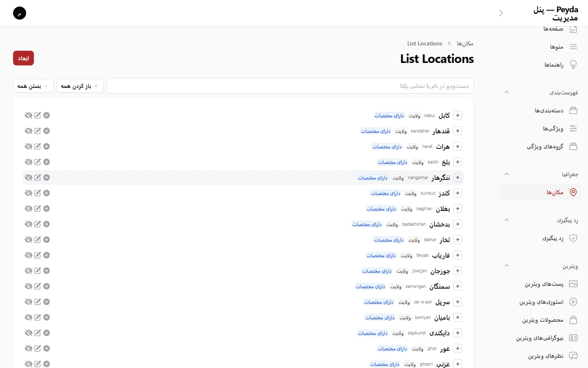Expand the هرات location row
The height and width of the screenshot is (368, 588).
458,146
